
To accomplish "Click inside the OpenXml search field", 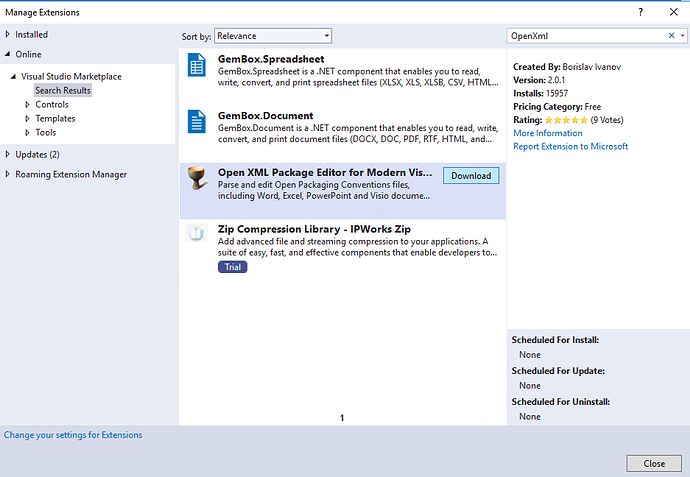I will (580, 36).
